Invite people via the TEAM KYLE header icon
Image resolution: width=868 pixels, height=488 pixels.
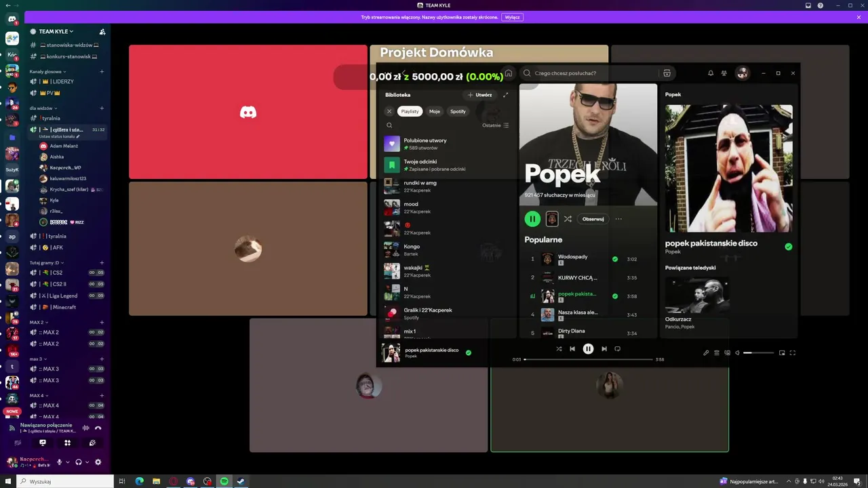tap(102, 31)
